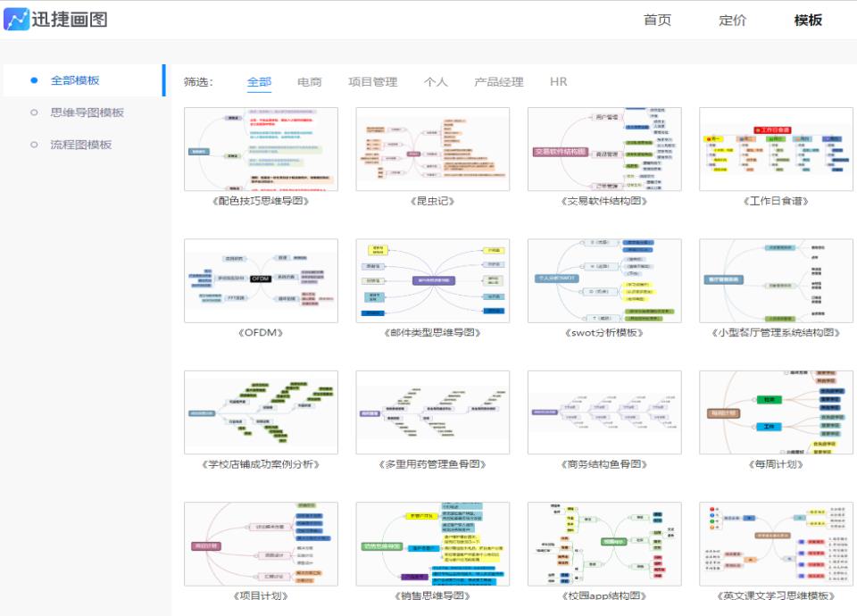The height and width of the screenshot is (616, 857).
Task: Filter templates by 产品经理
Action: pos(499,82)
